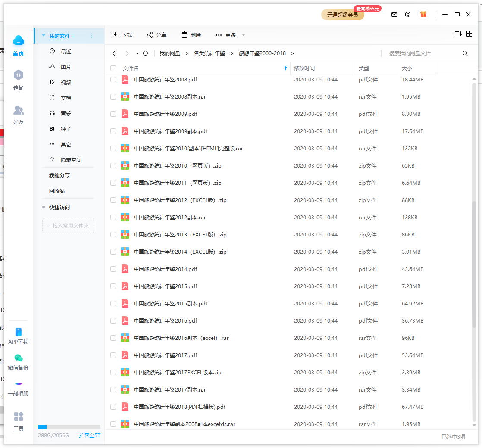Check the box for 中国旅游统计年鉴2008.pdf
The height and width of the screenshot is (448, 482).
pyautogui.click(x=113, y=80)
